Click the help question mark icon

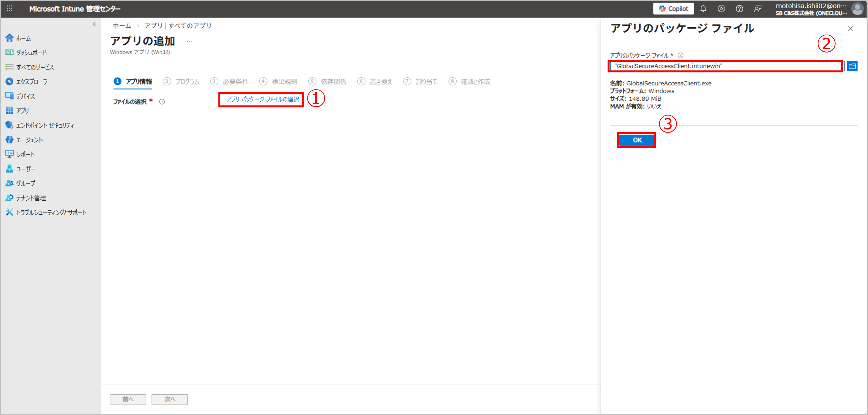coord(739,9)
